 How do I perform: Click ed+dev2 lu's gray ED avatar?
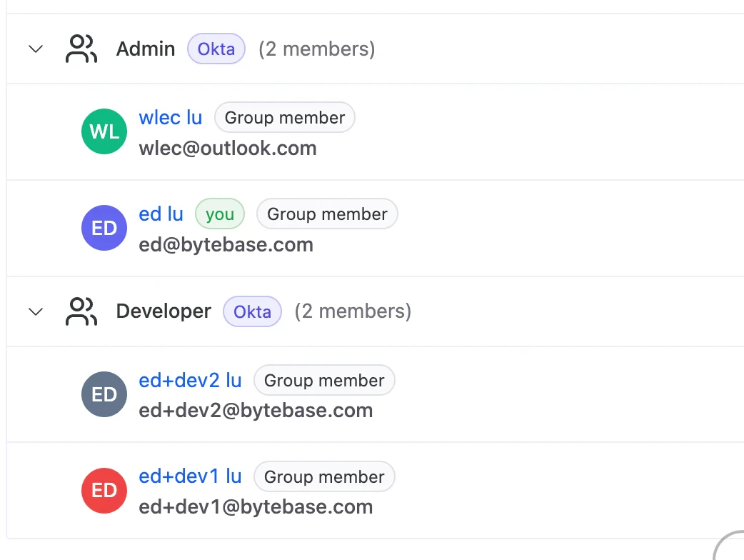click(x=104, y=394)
